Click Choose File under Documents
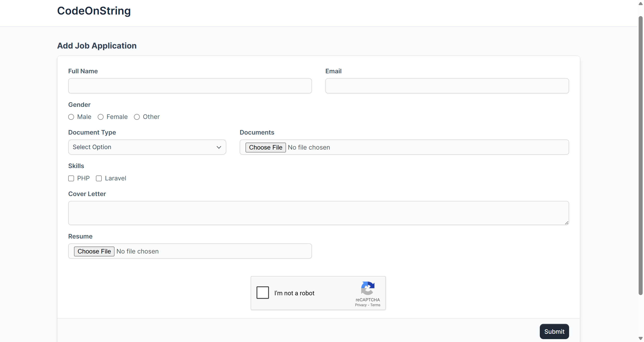Image resolution: width=644 pixels, height=342 pixels. click(x=265, y=147)
